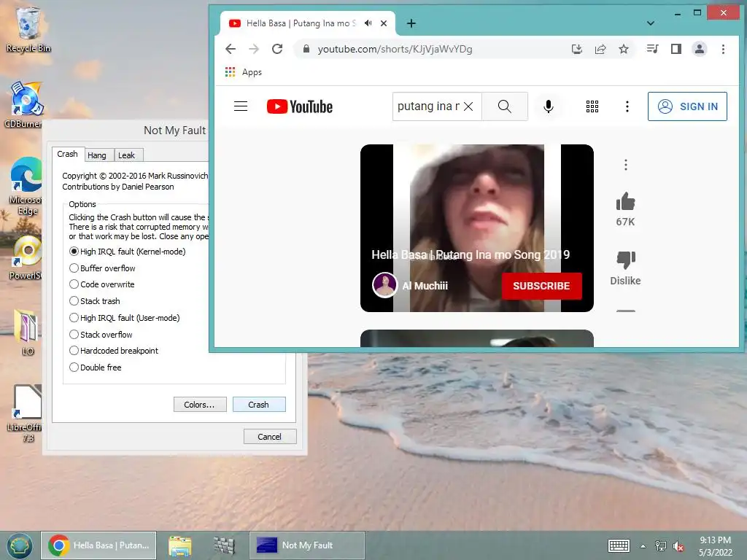747x560 pixels.
Task: Click the Chrome forward arrow
Action: point(254,49)
